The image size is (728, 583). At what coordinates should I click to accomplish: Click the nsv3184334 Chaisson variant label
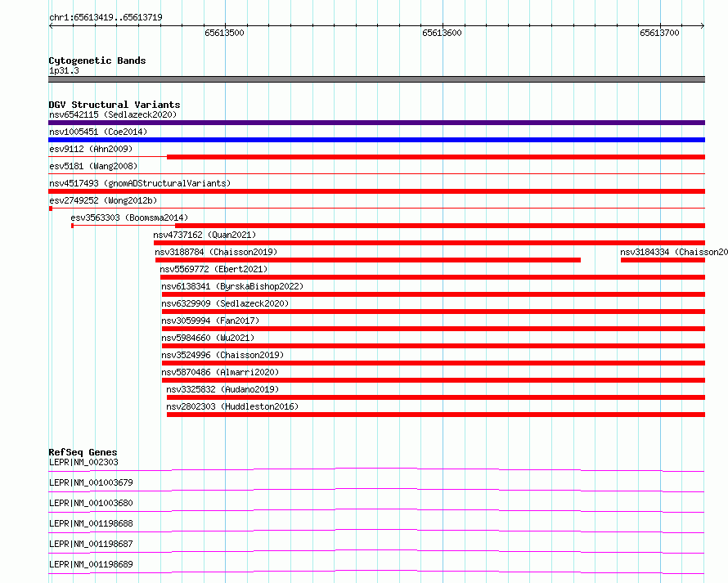point(674,252)
